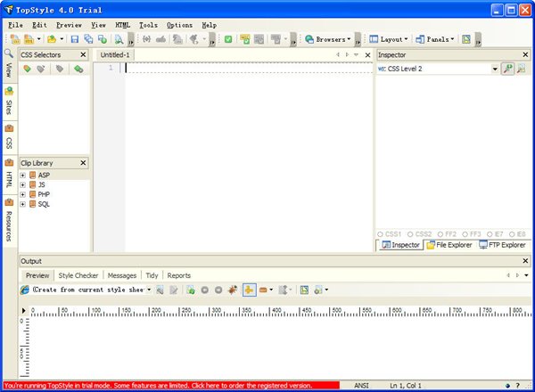Click first tag icon in CSS Selectors
This screenshot has height=392, width=535.
pos(27,69)
